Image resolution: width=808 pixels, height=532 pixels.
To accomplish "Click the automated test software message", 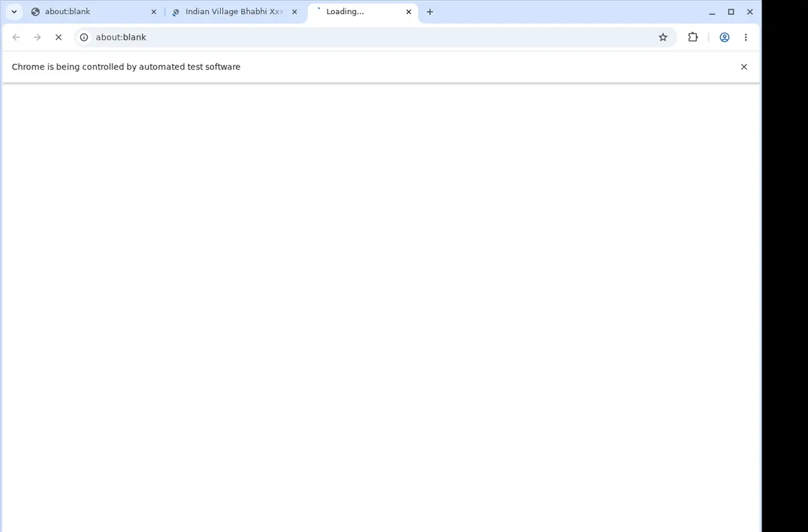I will tap(126, 67).
